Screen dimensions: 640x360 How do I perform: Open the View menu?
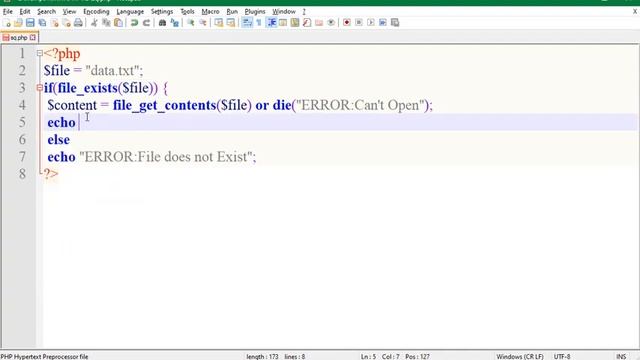69,11
